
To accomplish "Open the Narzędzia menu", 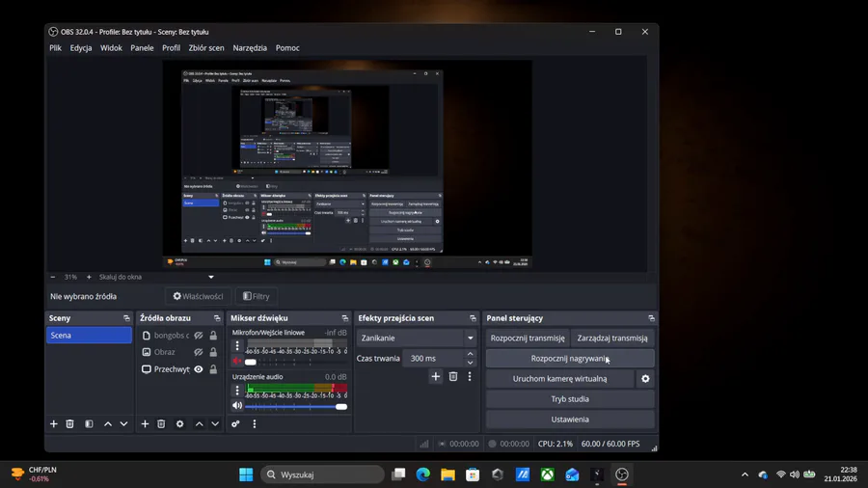I will (250, 48).
